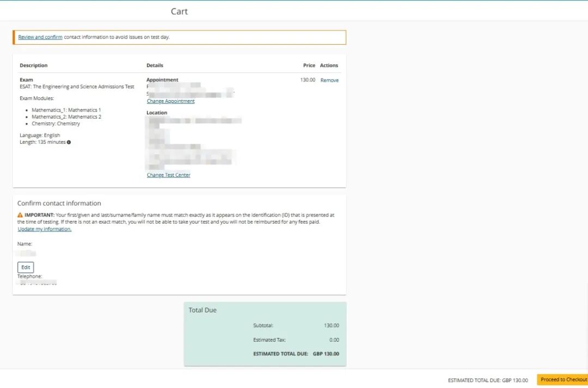Click the Actions column header

point(329,65)
